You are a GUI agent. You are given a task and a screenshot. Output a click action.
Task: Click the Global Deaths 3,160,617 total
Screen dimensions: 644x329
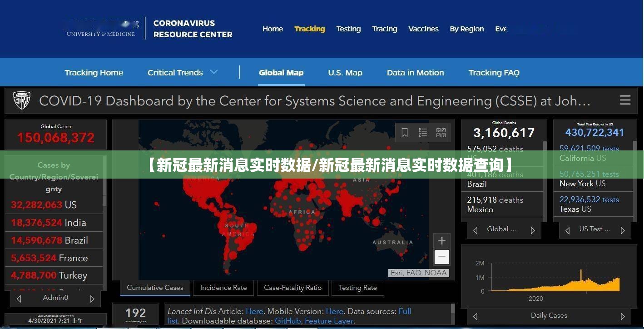pos(504,133)
